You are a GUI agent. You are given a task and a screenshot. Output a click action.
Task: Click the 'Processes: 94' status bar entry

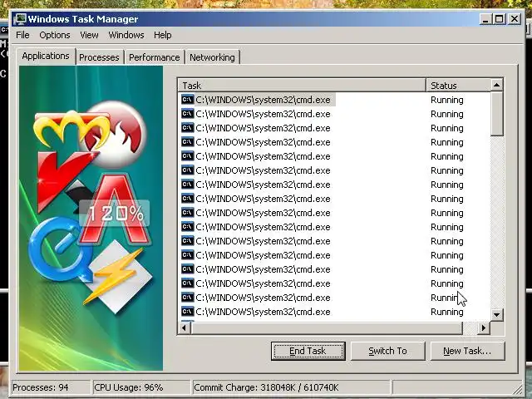51,387
